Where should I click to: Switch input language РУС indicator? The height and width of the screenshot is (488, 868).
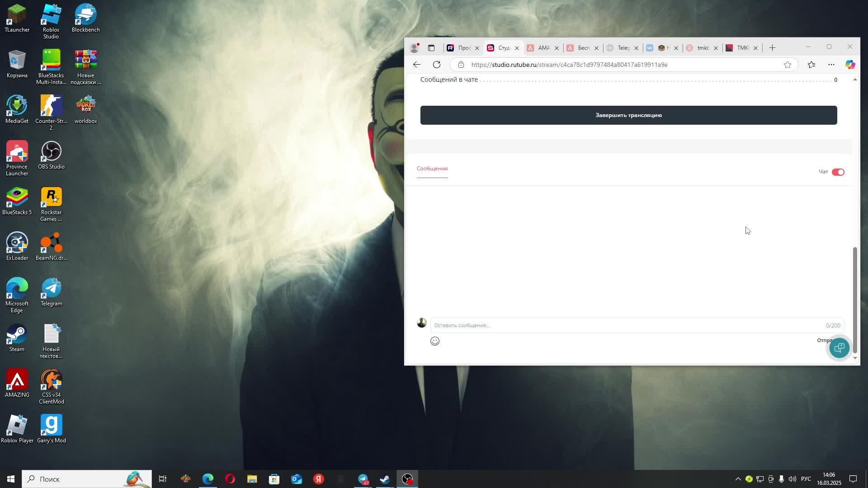pyautogui.click(x=806, y=479)
